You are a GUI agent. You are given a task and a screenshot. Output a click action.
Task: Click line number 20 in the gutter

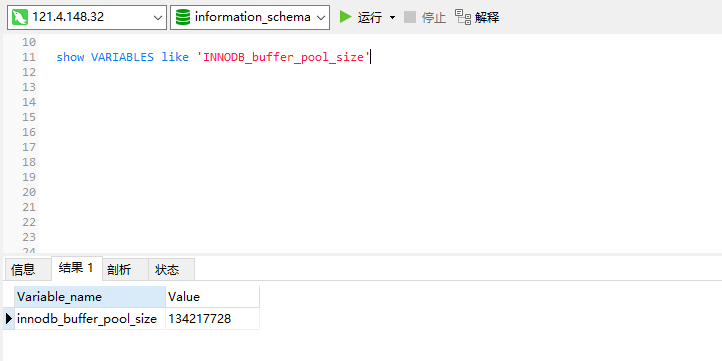click(29, 192)
